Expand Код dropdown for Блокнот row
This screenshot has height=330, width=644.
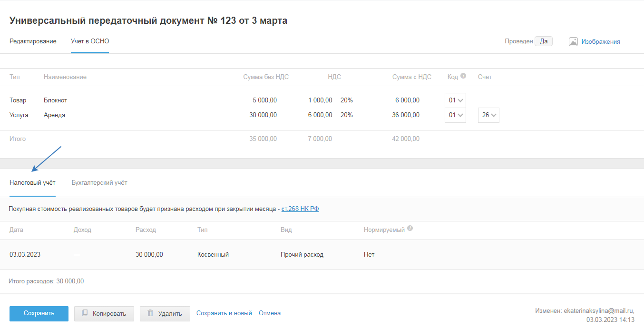click(x=455, y=100)
